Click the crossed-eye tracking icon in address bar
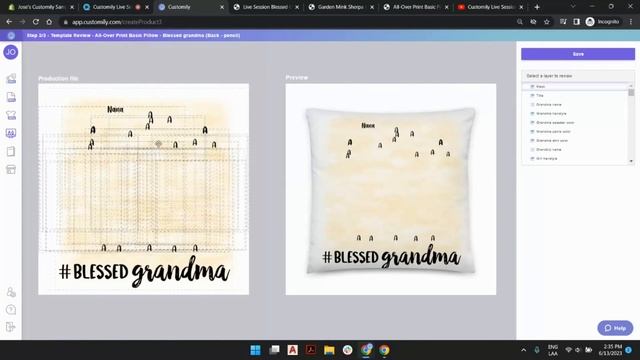The image size is (640, 360). [x=533, y=22]
